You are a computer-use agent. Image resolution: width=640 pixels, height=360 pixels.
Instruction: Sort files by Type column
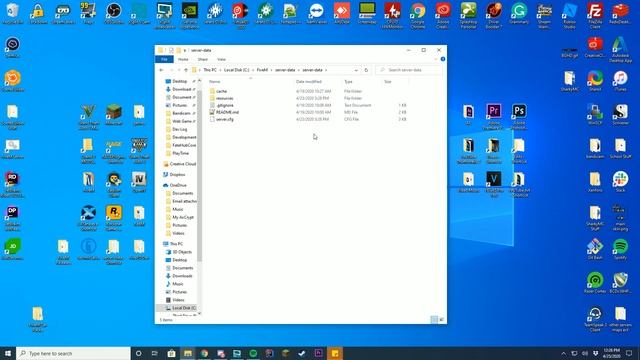348,82
